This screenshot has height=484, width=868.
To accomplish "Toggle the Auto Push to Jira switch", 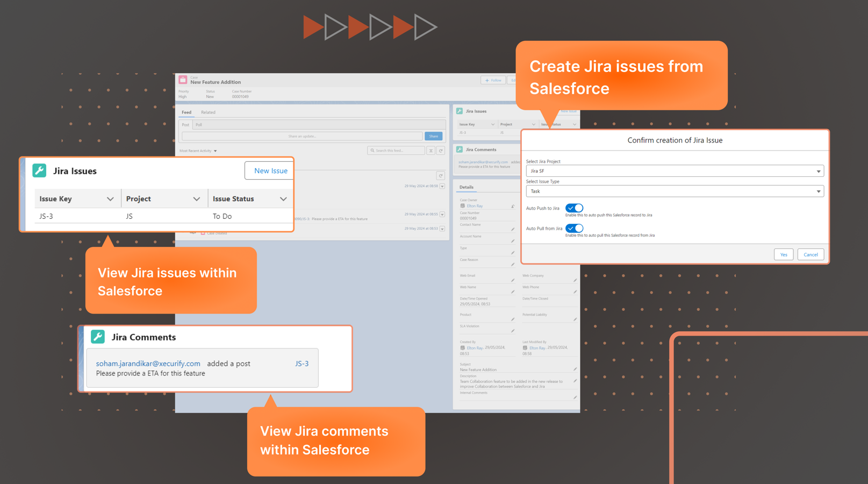I will (574, 208).
